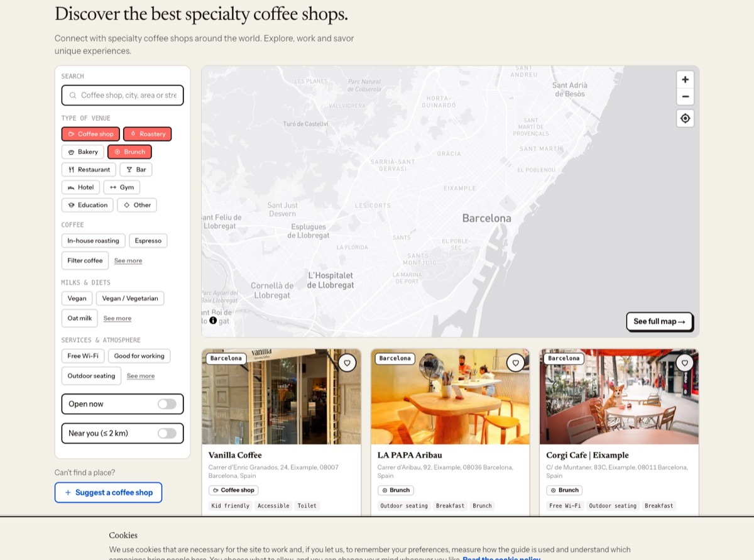Open the Vanilla Coffee storefront photo
The height and width of the screenshot is (560, 754).
tap(281, 397)
